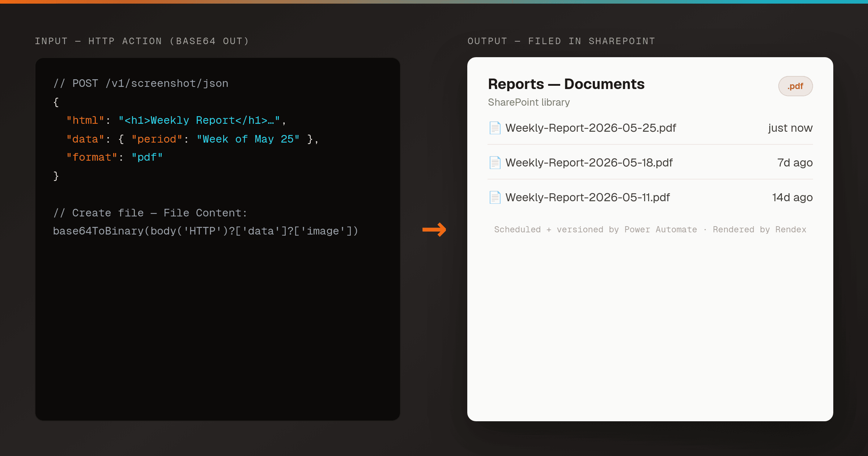Click the "period" key in the code
This screenshot has width=868, height=456.
(x=157, y=139)
